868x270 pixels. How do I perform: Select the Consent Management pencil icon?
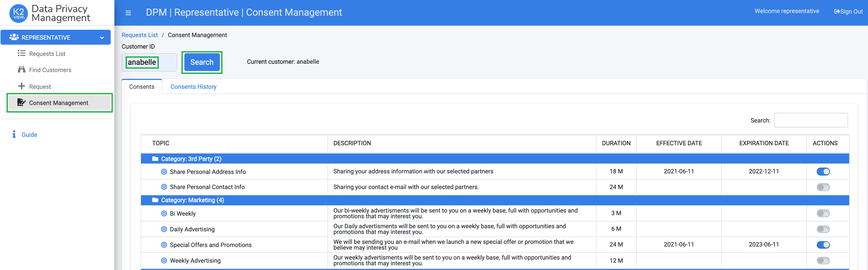(21, 102)
